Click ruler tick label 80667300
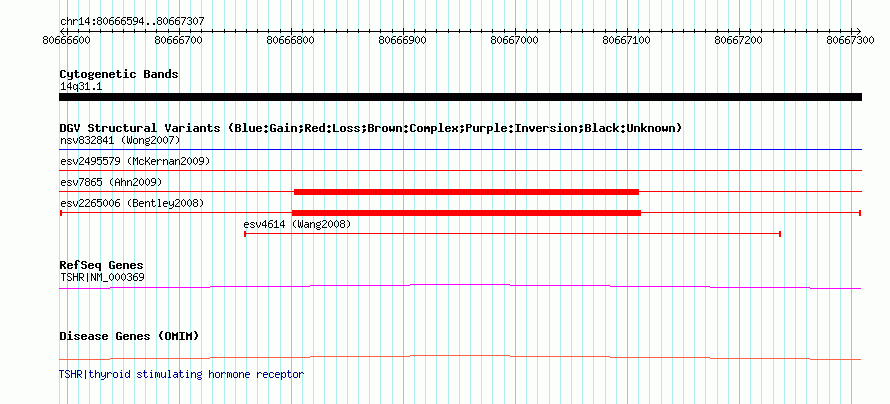 (852, 40)
